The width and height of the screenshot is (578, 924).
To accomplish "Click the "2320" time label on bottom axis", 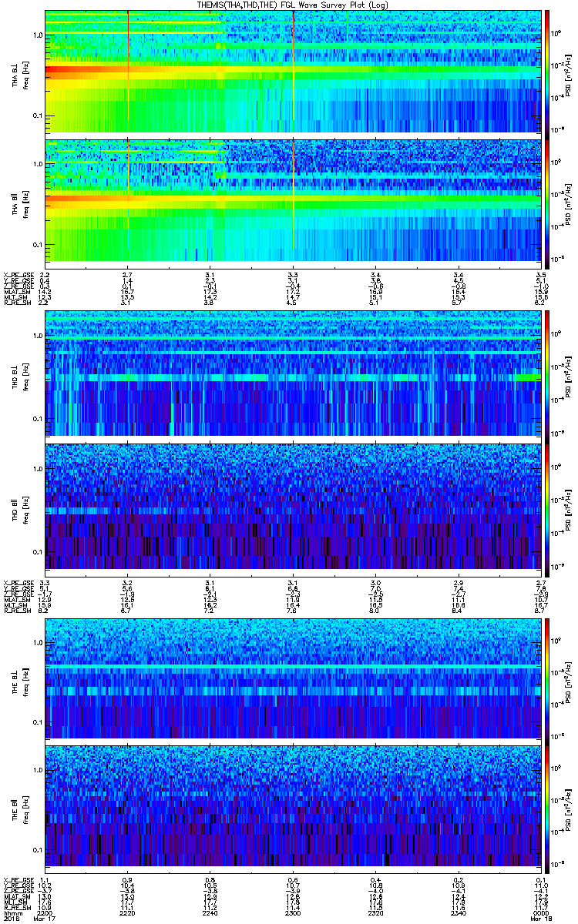I will tap(375, 913).
